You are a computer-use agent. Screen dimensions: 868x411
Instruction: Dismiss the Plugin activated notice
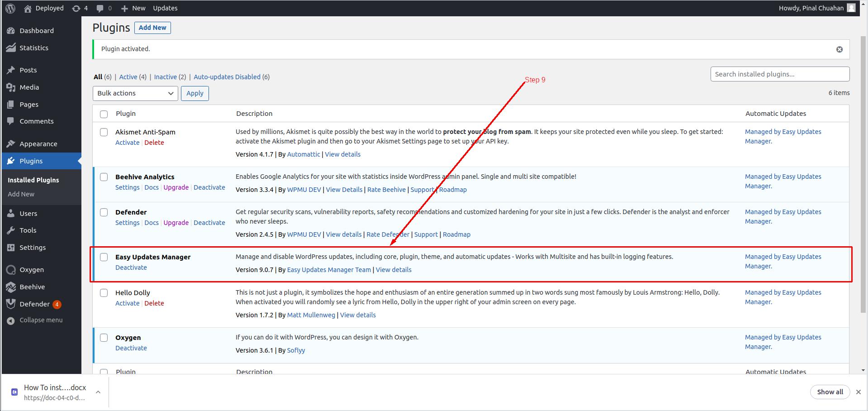839,49
